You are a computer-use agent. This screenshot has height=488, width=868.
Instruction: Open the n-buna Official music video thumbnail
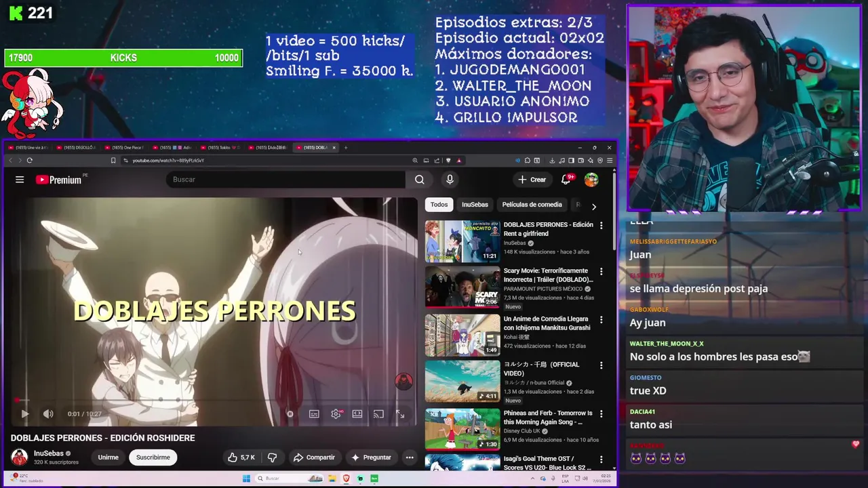tap(462, 382)
